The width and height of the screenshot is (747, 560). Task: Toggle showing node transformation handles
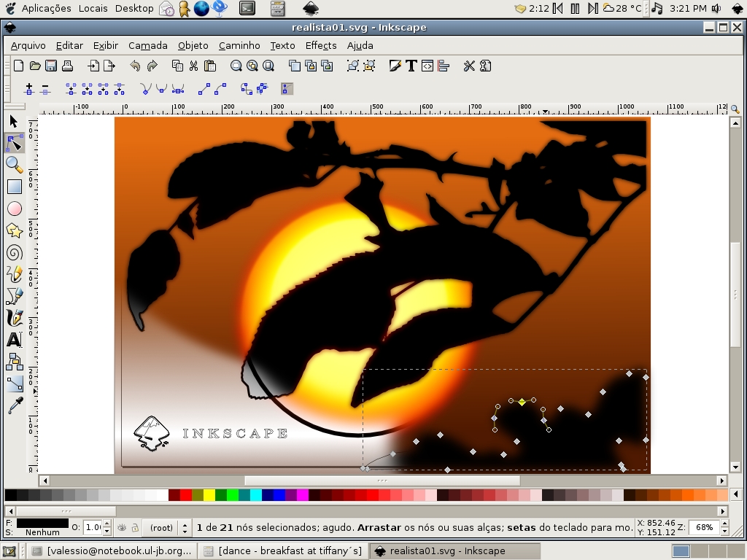coord(286,88)
